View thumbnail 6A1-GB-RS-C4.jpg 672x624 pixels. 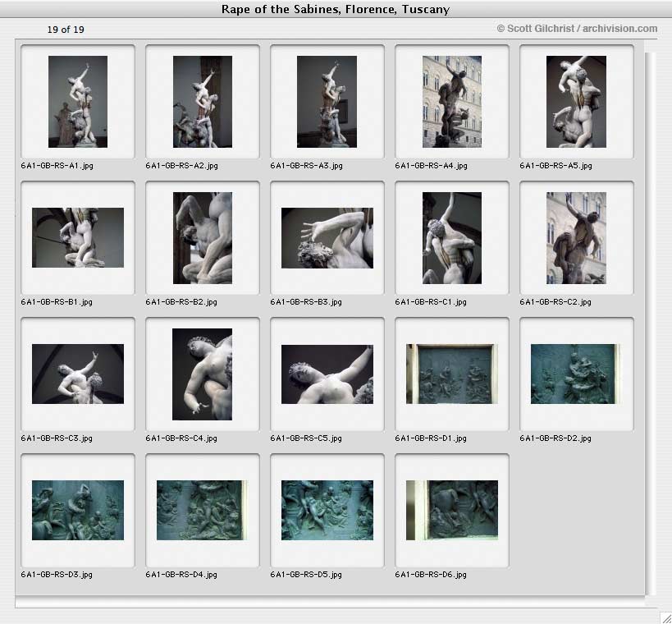[x=202, y=374]
